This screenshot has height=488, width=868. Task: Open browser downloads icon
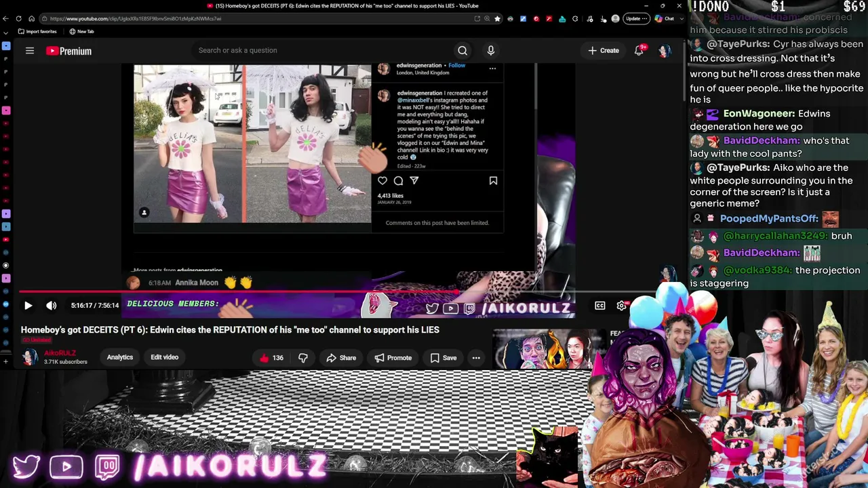603,18
